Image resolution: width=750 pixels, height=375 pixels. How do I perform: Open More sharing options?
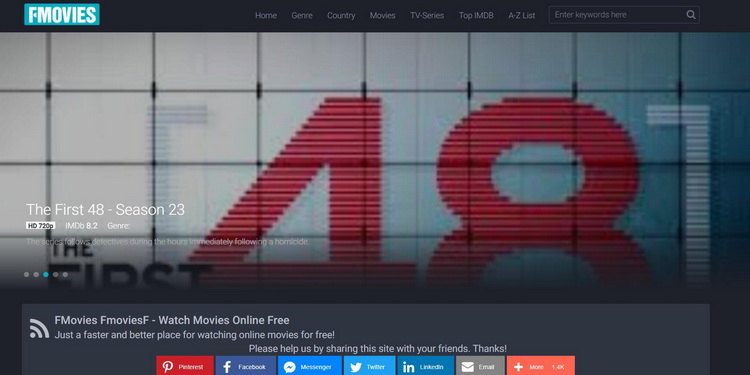(x=540, y=367)
